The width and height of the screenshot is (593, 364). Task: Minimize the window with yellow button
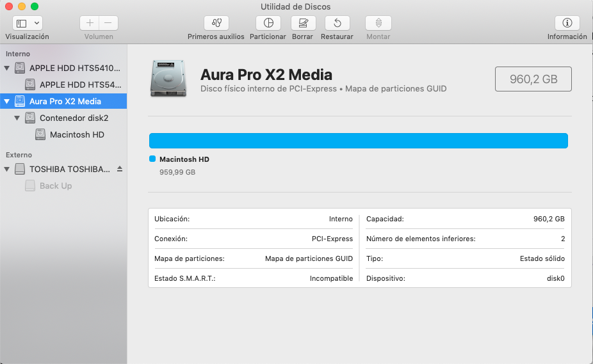click(x=22, y=6)
